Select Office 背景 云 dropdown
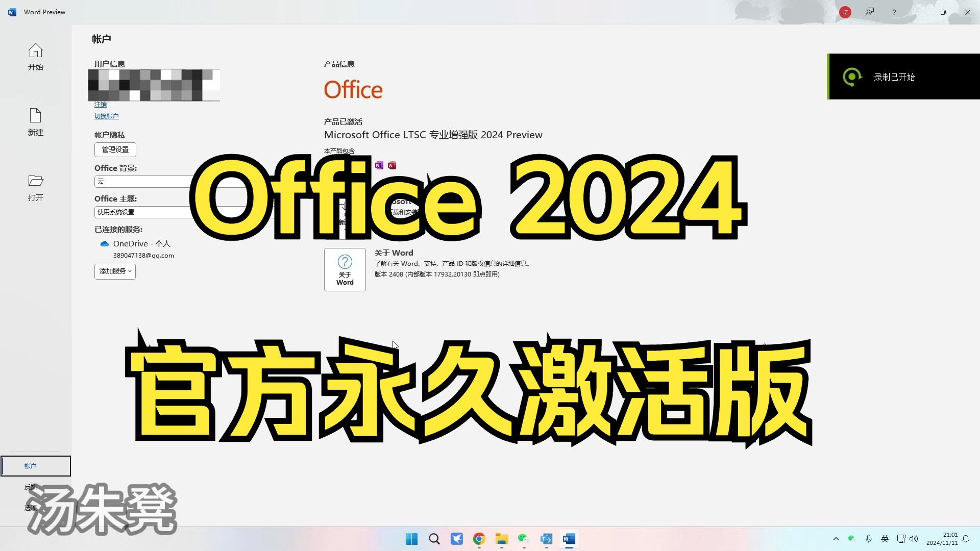The width and height of the screenshot is (980, 551). point(141,182)
